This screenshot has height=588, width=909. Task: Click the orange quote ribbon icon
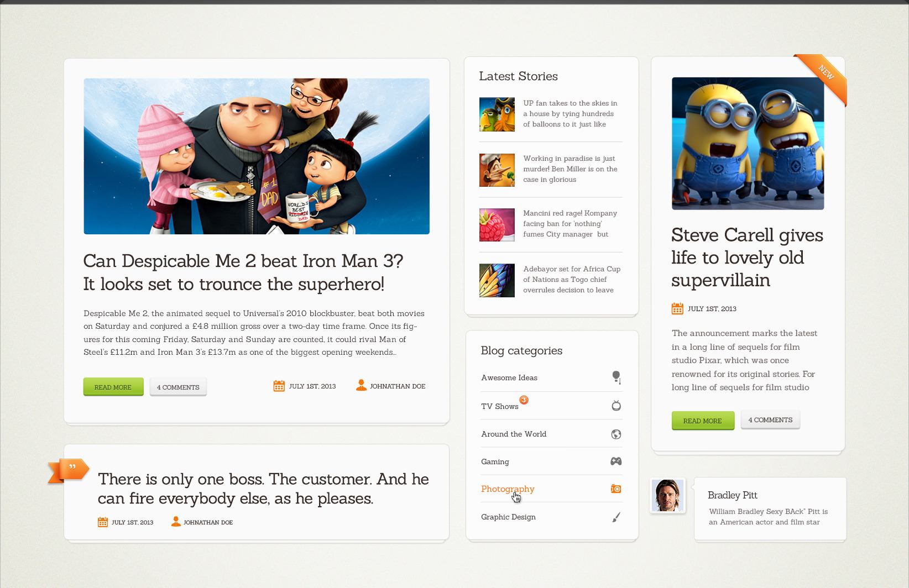pos(68,470)
